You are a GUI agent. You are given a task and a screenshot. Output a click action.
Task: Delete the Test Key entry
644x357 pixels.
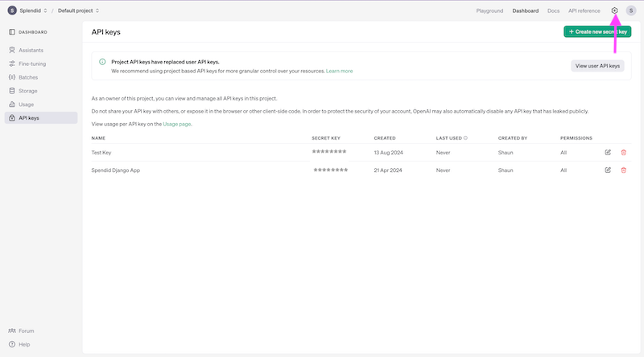point(623,152)
